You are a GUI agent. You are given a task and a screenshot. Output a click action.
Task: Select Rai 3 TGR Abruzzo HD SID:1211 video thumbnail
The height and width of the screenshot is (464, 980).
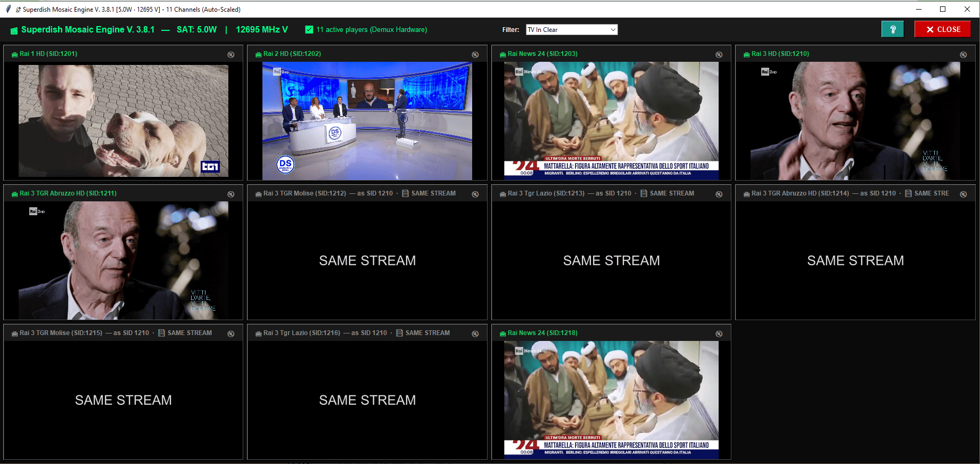tap(123, 261)
